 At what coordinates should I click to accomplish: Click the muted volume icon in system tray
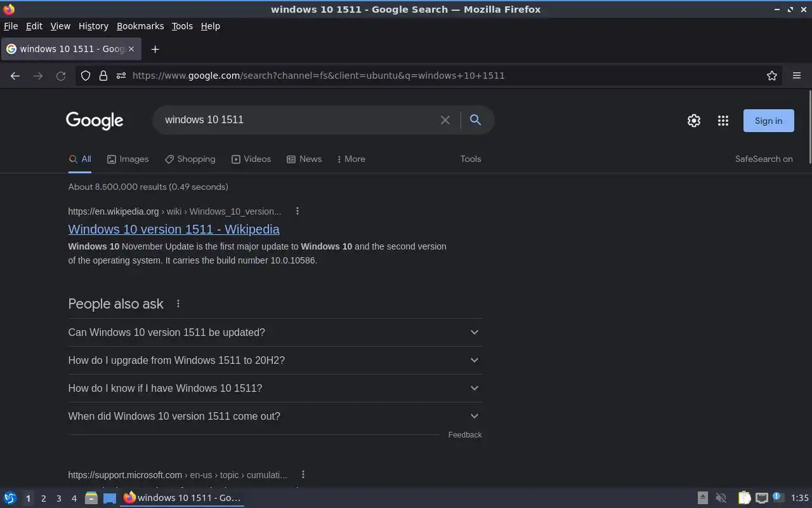(x=721, y=498)
